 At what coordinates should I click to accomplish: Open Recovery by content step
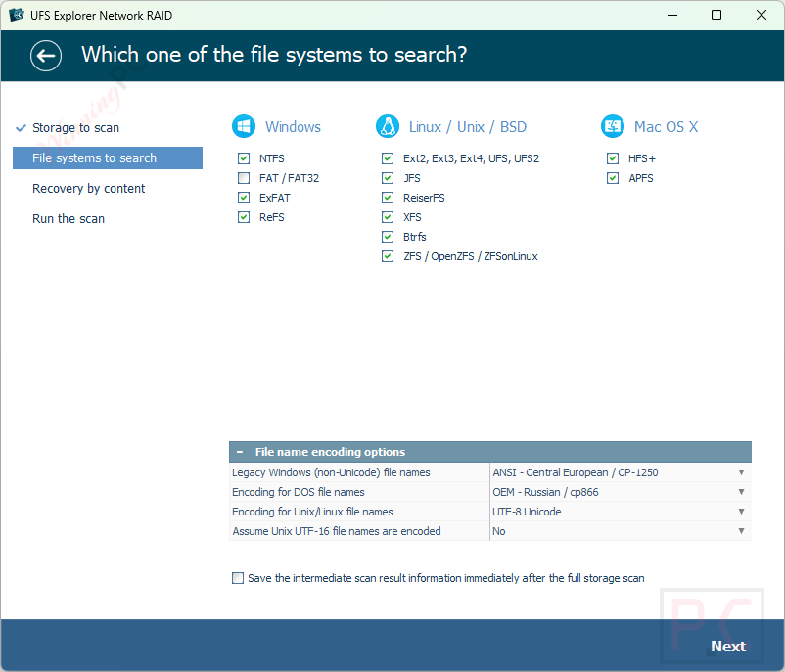89,189
